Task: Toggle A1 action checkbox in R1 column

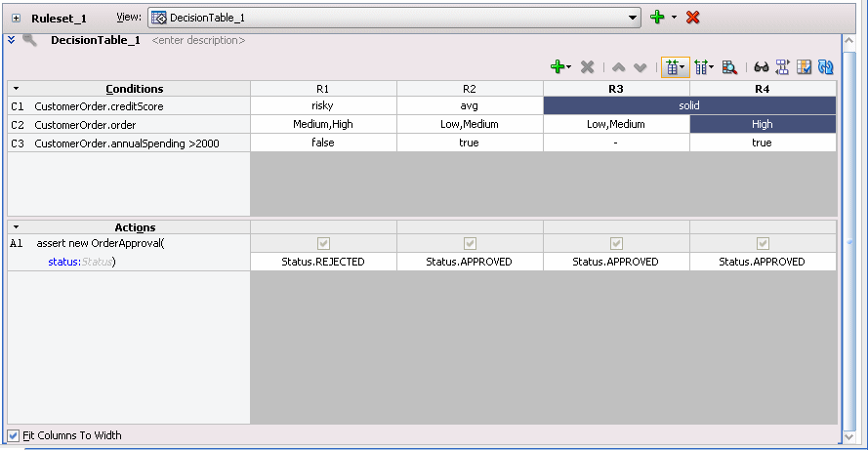Action: (x=323, y=243)
